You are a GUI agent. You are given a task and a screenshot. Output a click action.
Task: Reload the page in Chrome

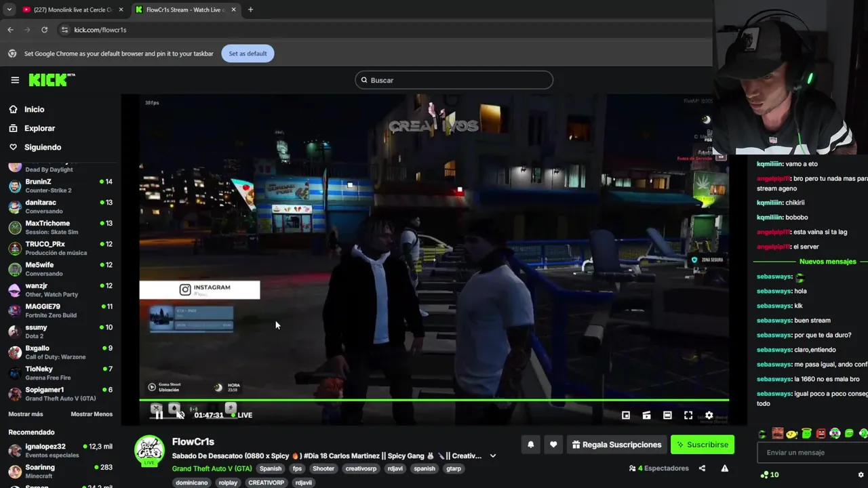click(44, 30)
